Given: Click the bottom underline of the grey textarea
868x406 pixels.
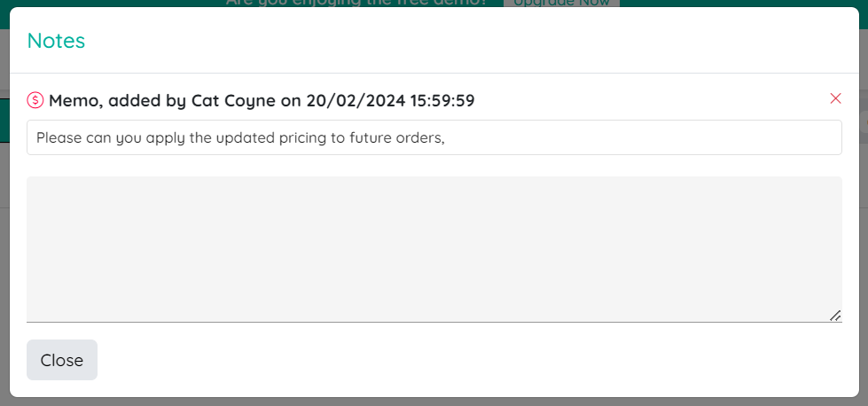Looking at the screenshot, I should pyautogui.click(x=434, y=322).
